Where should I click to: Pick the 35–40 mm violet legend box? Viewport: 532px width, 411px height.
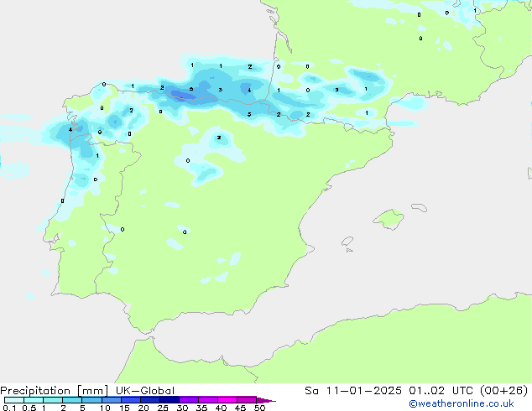coord(208,400)
